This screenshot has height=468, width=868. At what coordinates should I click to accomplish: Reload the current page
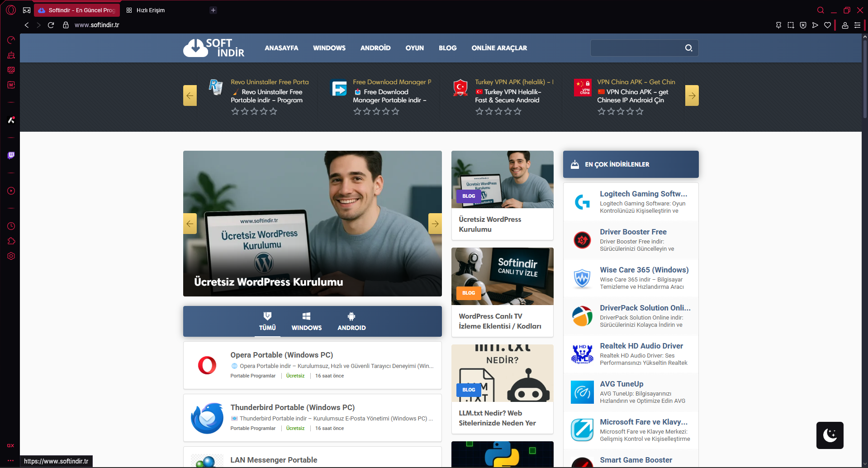(x=51, y=25)
